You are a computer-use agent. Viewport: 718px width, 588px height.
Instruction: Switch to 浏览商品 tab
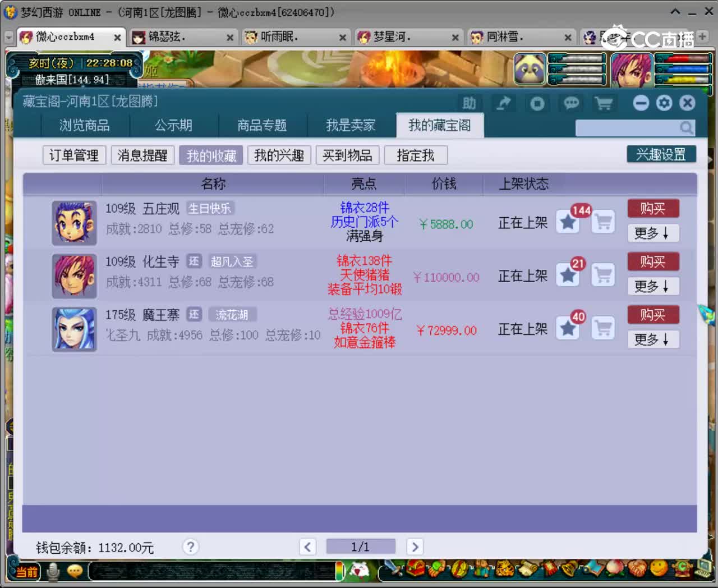(x=85, y=125)
